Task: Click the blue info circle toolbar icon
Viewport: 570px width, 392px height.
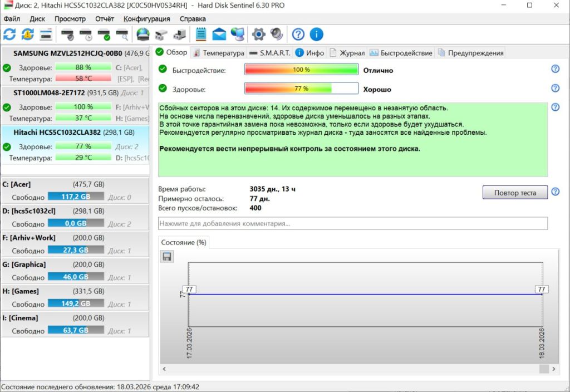Action: point(316,35)
